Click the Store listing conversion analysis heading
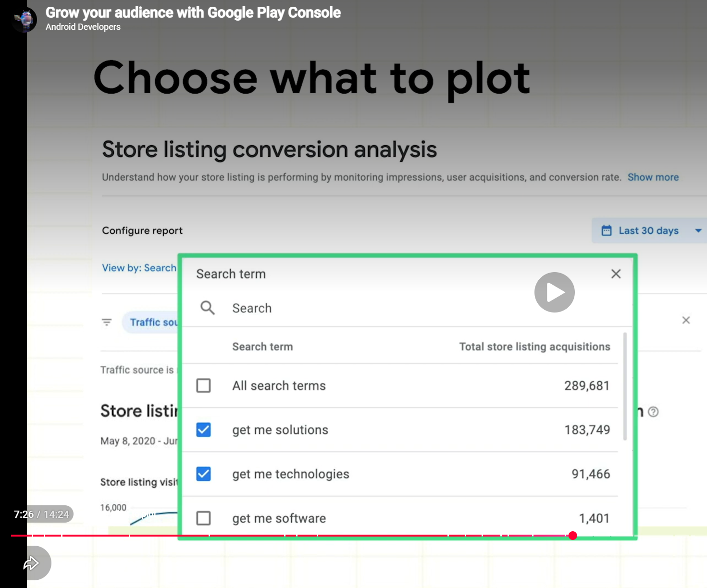The image size is (707, 588). [x=270, y=150]
